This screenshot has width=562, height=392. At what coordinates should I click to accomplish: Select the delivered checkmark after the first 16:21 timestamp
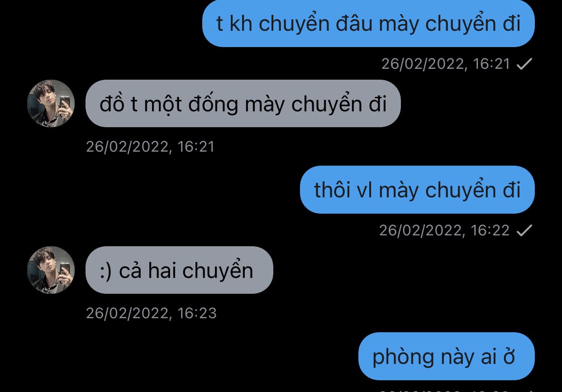coord(524,64)
